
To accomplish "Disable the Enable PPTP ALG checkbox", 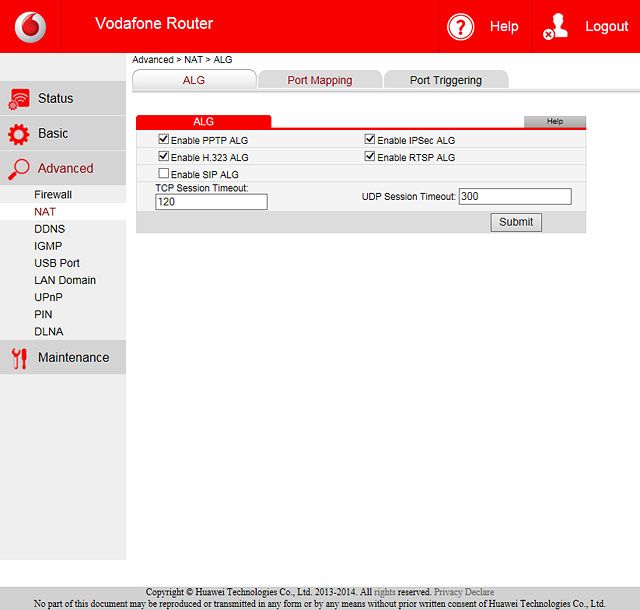I will 164,140.
